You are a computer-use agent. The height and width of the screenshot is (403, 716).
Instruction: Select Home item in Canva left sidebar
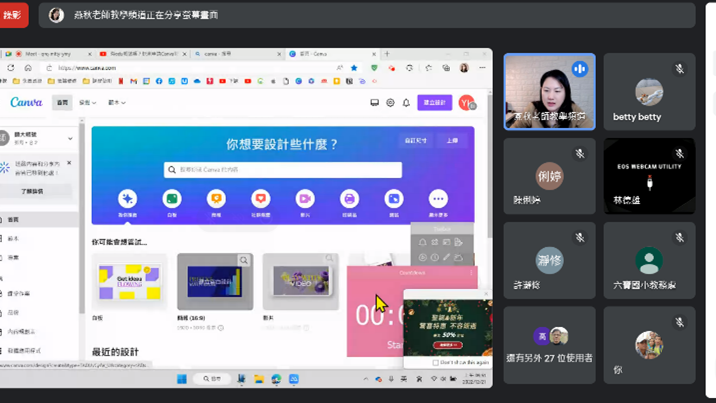[x=39, y=220]
